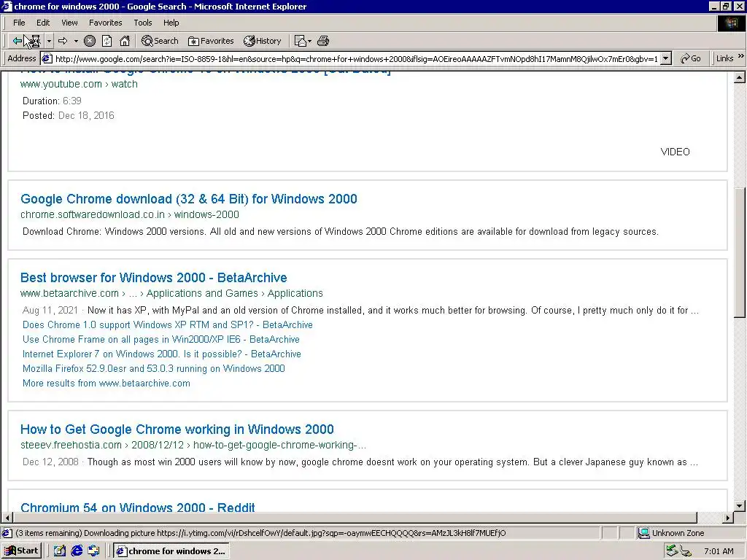
Task: Select the 'chrome for windows 2...' taskbar button
Action: [171, 551]
